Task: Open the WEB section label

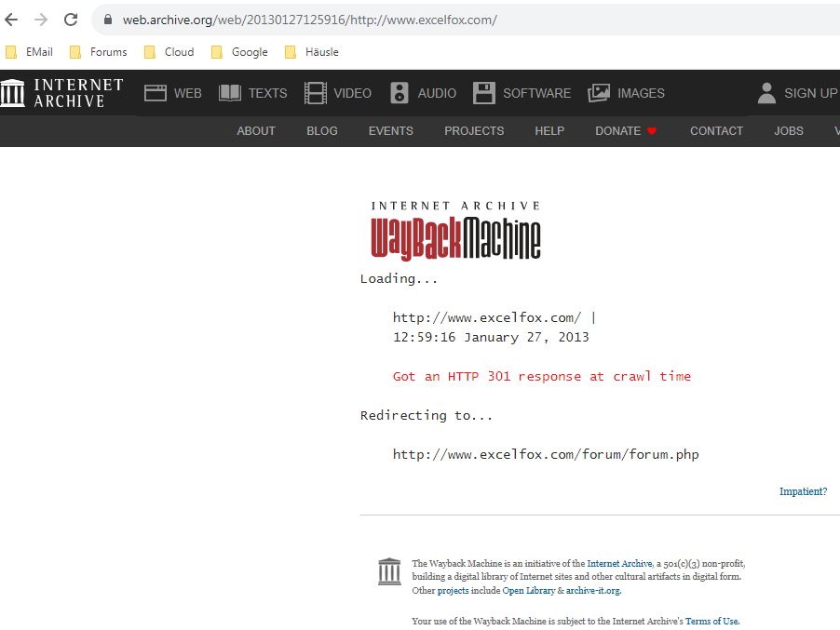Action: [x=187, y=93]
